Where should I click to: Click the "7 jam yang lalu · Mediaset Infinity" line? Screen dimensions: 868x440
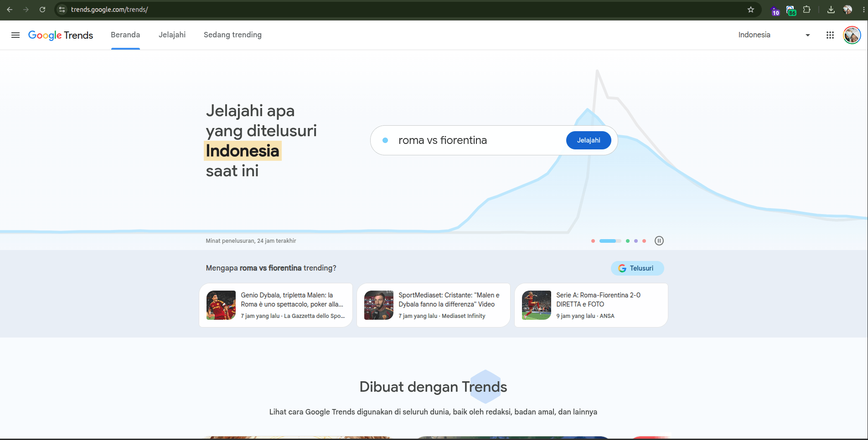click(x=442, y=316)
